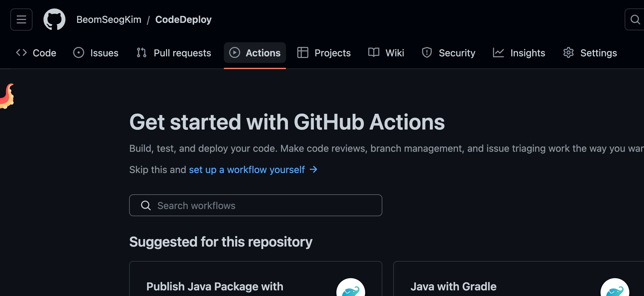Click the arrow after workflow yourself link
Image resolution: width=644 pixels, height=296 pixels.
[x=314, y=170]
